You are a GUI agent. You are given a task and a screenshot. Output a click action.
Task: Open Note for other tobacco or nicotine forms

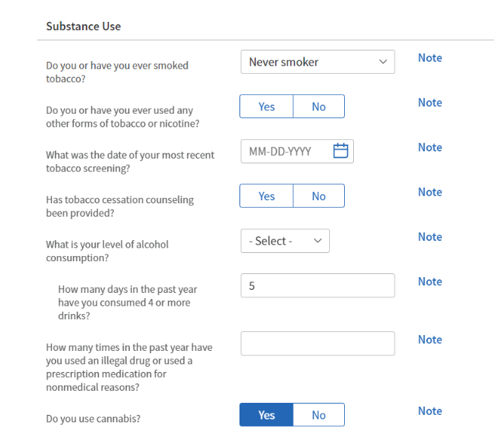(x=430, y=102)
